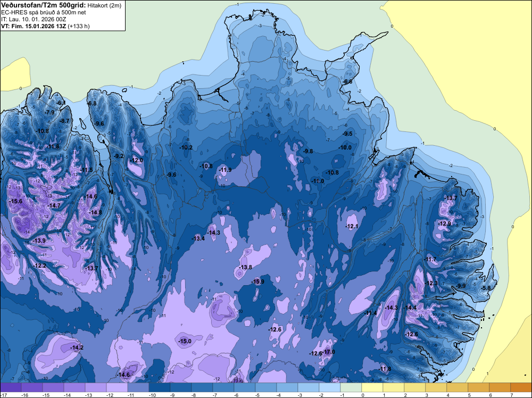Click the -11.4 temperature value
This screenshot has height=398, width=532.
(371, 313)
